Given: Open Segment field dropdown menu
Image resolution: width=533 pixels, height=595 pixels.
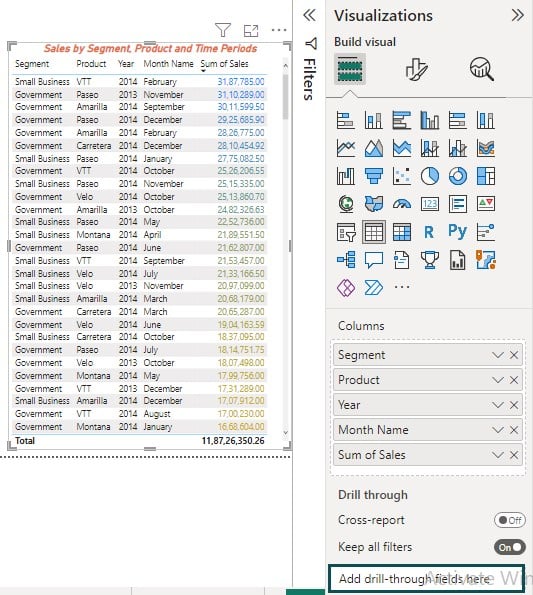Looking at the screenshot, I should pos(498,355).
